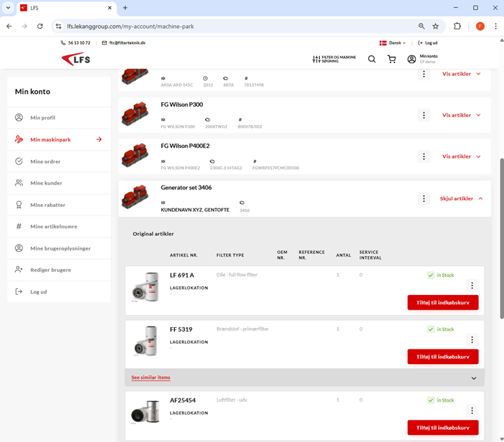The width and height of the screenshot is (504, 442).
Task: Expand Vis artikler for AKSA APD 145C
Action: pos(461,74)
